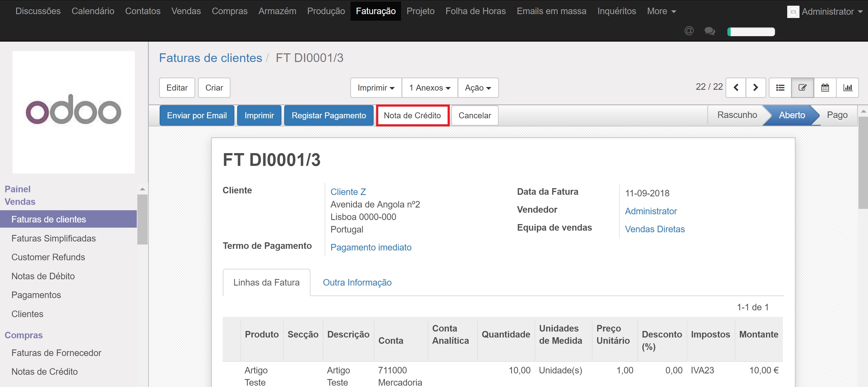Click the Registar Pagamento button
This screenshot has width=868, height=387.
point(328,115)
